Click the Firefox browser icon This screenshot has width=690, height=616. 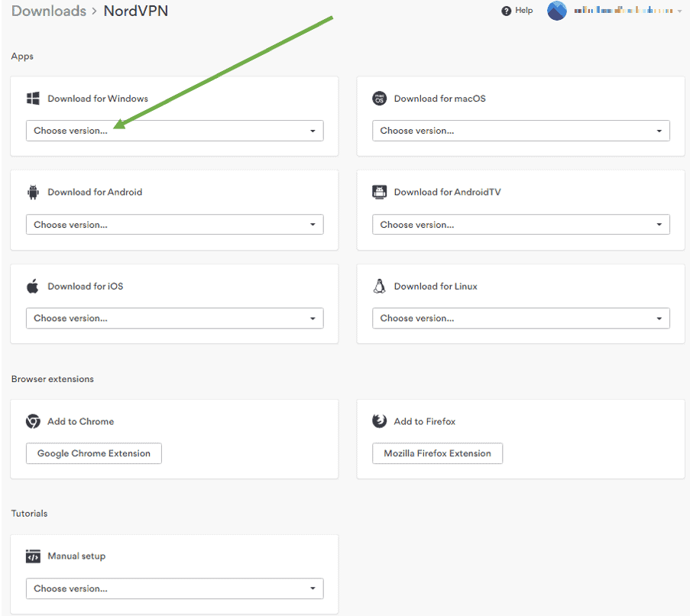[x=379, y=421]
